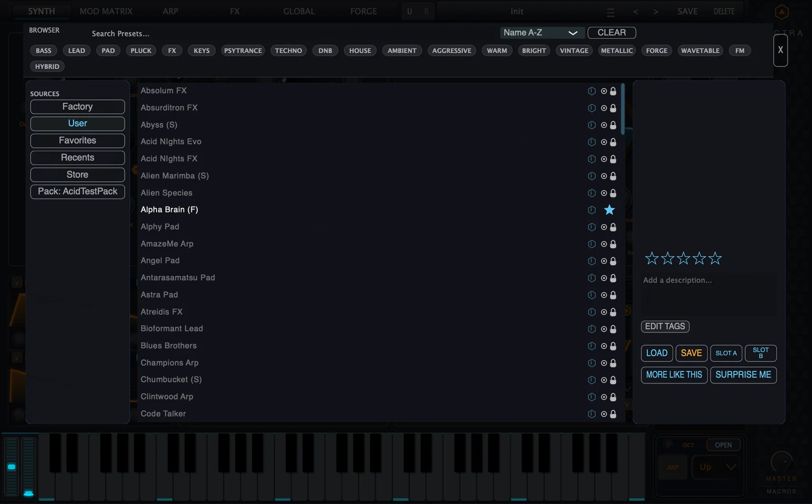Open the FX tab in the top bar
812x504 pixels.
tap(235, 11)
